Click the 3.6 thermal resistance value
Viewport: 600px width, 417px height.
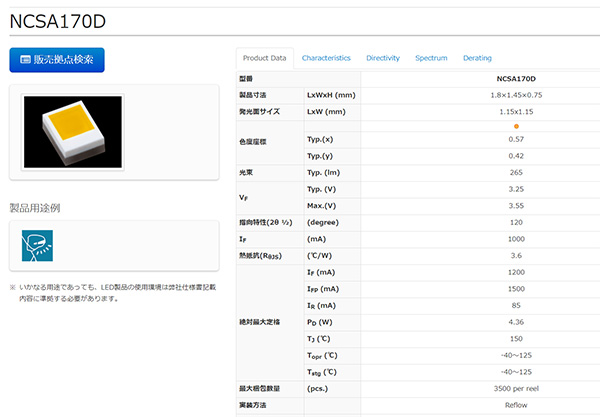point(516,256)
